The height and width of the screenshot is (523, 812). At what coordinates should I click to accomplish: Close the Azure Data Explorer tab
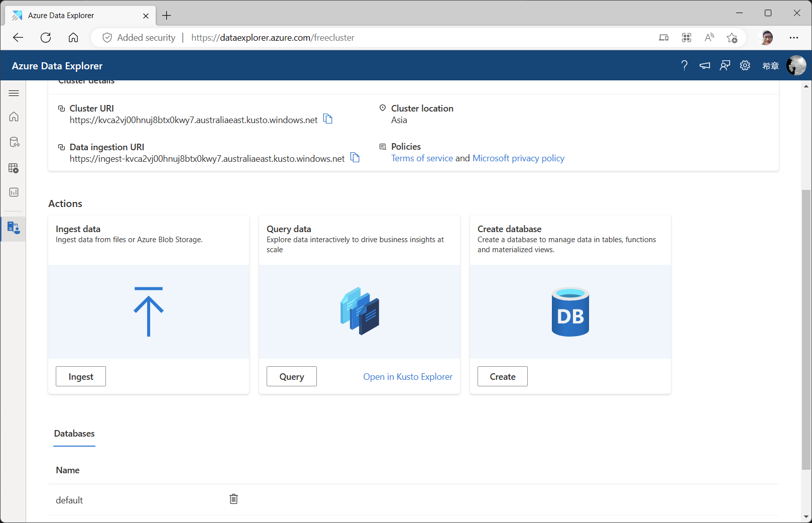click(146, 16)
